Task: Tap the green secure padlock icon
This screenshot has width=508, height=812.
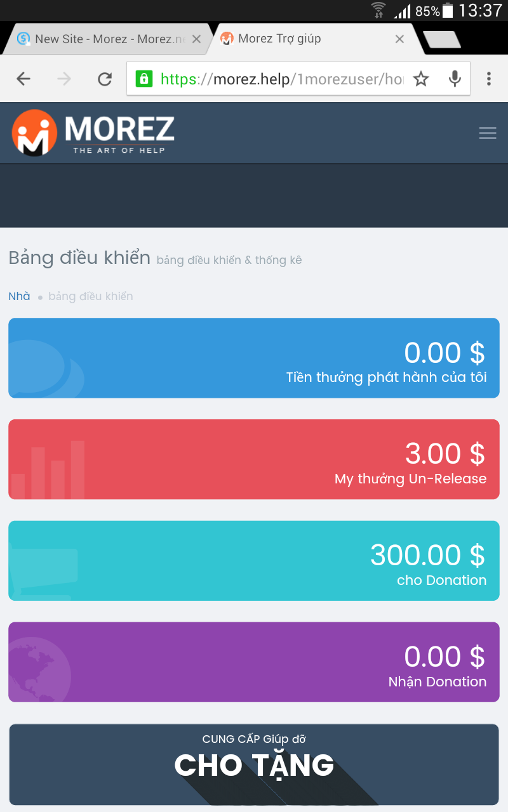Action: (144, 79)
